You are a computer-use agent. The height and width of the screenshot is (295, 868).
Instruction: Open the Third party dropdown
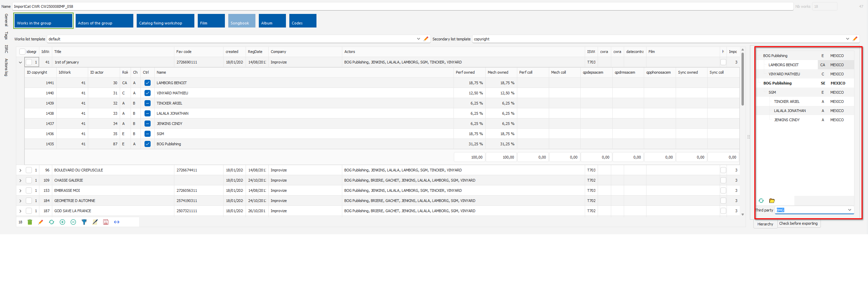[849, 210]
